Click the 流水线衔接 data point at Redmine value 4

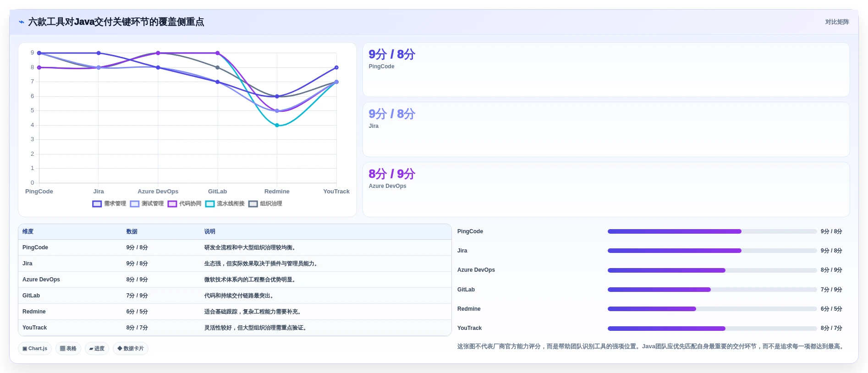click(277, 125)
